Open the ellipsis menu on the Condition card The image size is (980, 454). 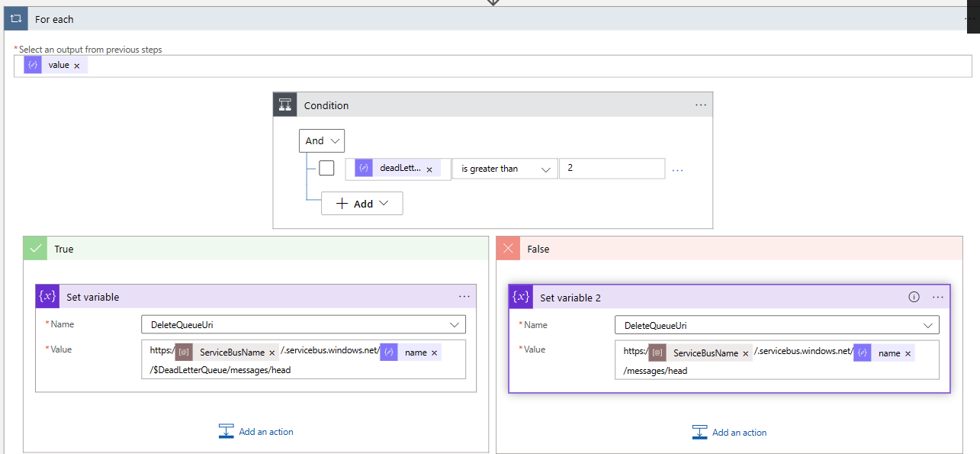coord(701,105)
